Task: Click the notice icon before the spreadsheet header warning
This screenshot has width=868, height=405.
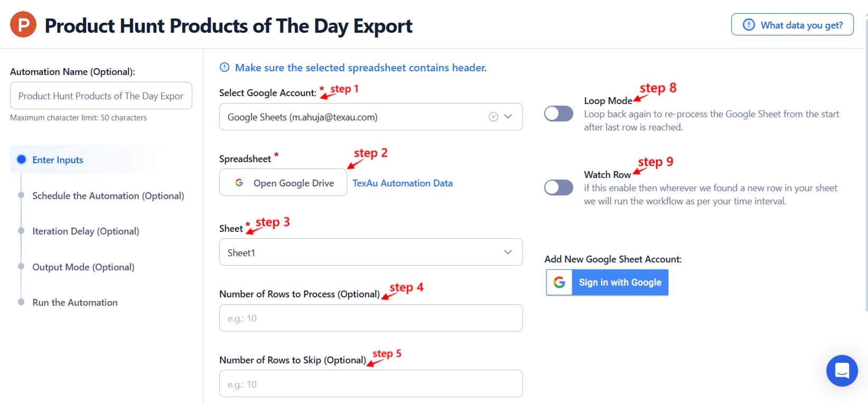Action: click(x=224, y=67)
